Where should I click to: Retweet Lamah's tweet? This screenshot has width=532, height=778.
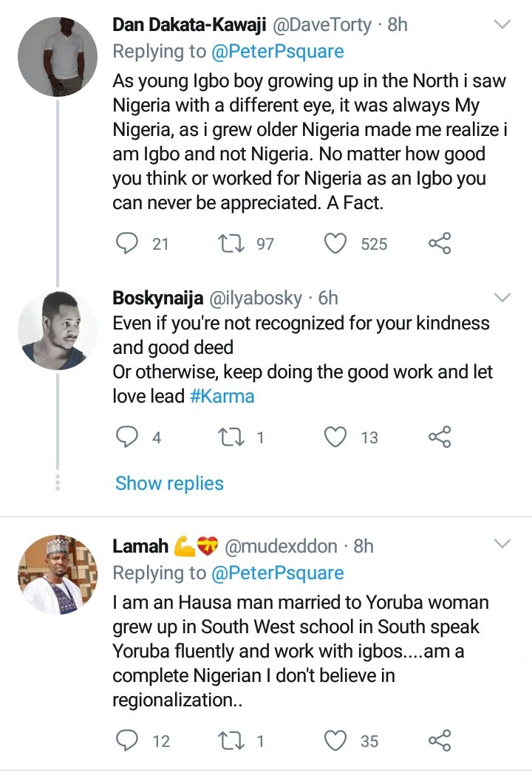[x=233, y=740]
